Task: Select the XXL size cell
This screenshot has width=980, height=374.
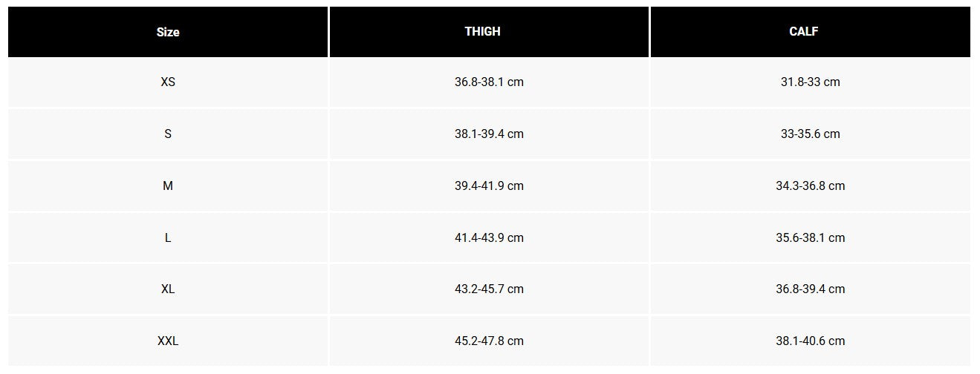Action: [x=168, y=341]
